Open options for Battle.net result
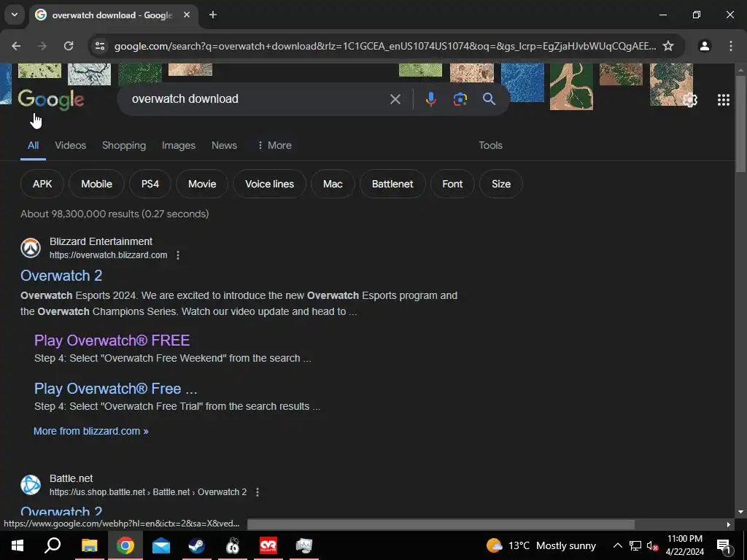This screenshot has width=747, height=560. pos(258,492)
